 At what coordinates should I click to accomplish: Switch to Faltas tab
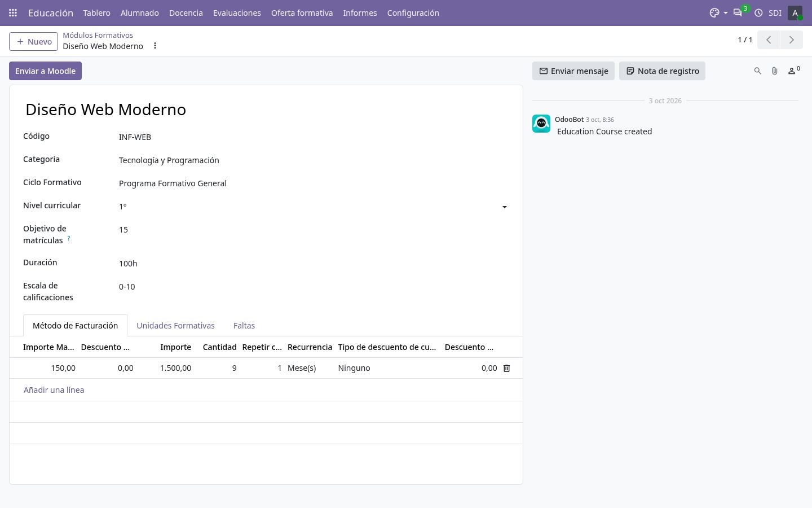(244, 326)
